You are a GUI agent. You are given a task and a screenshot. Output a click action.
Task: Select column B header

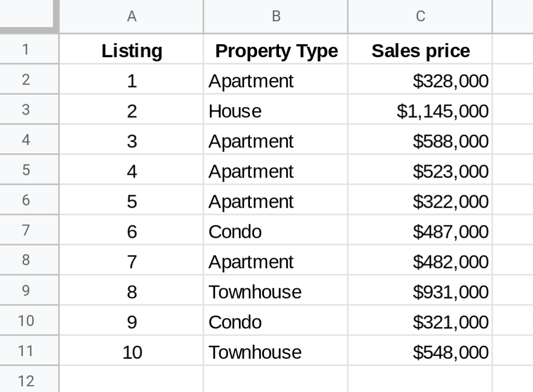coord(276,16)
